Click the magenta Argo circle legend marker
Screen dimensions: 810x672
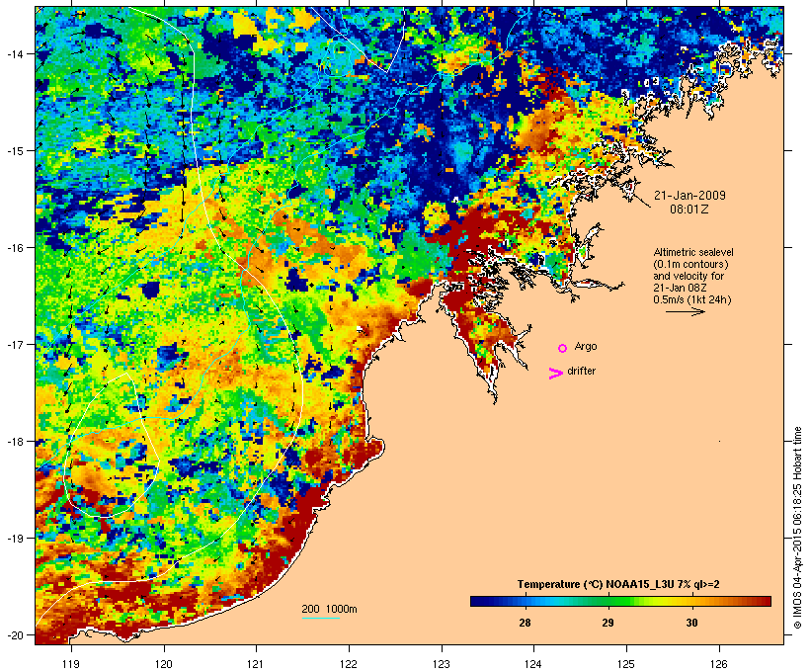click(x=563, y=349)
